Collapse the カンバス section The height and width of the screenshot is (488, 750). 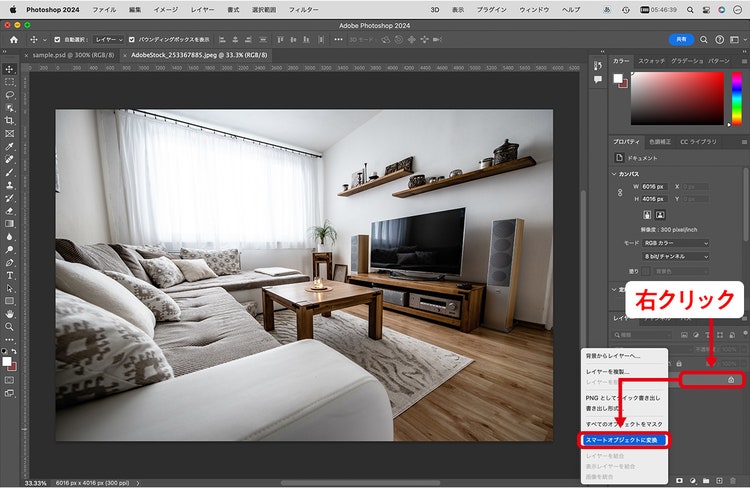(614, 174)
